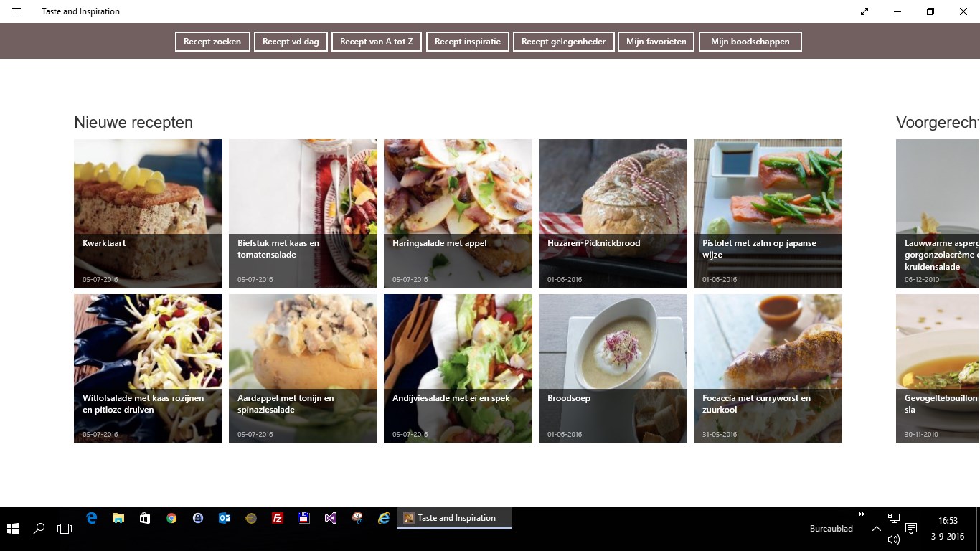This screenshot has height=551, width=980.
Task: Open Recept vd dag
Action: [291, 42]
